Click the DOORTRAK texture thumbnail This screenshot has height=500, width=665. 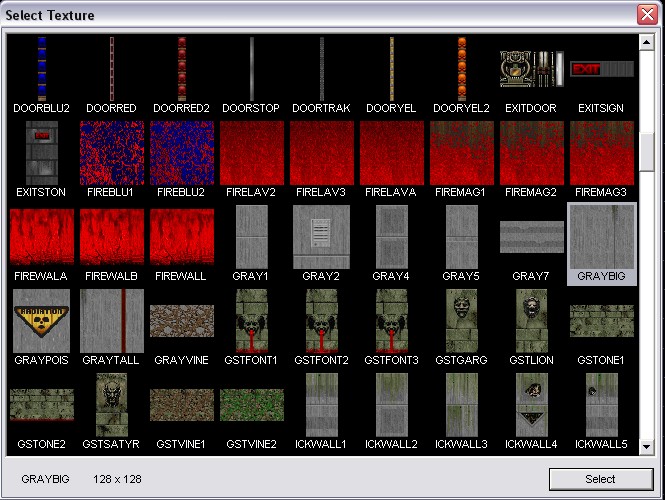point(322,69)
